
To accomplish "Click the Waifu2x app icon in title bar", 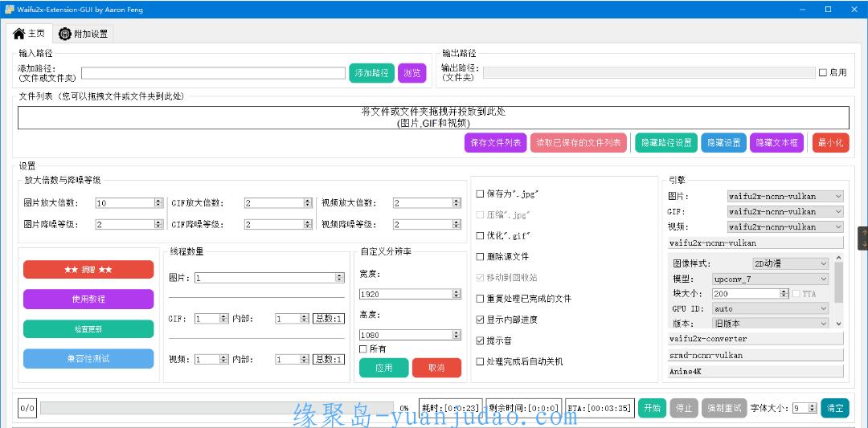I will point(8,9).
